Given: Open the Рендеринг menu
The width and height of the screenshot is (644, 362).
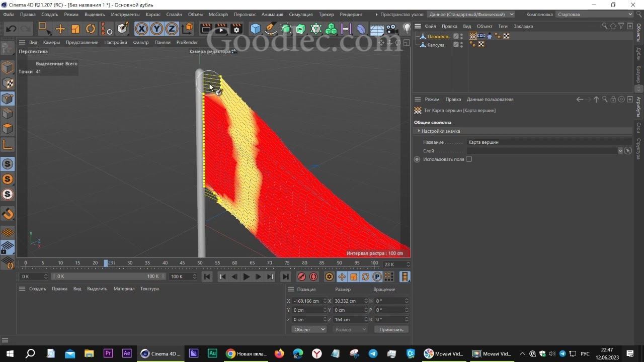Looking at the screenshot, I should click(x=351, y=15).
